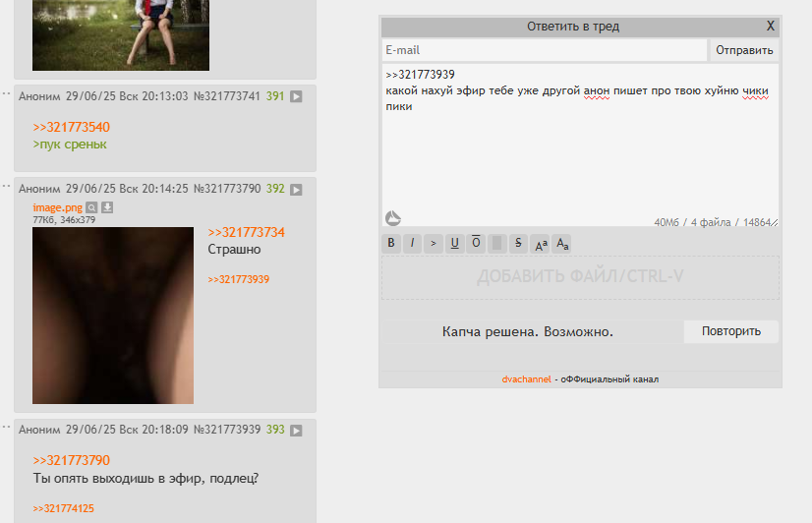Follow reply link >>321773540
The height and width of the screenshot is (523, 812).
point(72,127)
